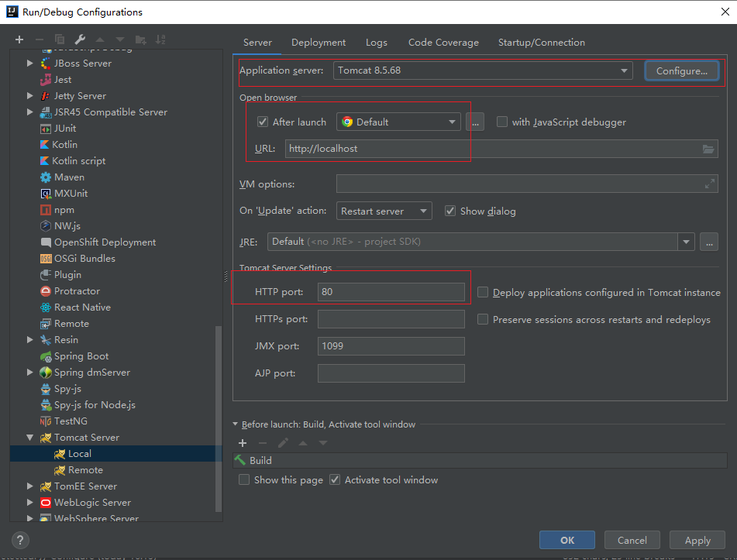This screenshot has width=737, height=560.
Task: Click the JRE ellipsis browse button
Action: coord(709,242)
